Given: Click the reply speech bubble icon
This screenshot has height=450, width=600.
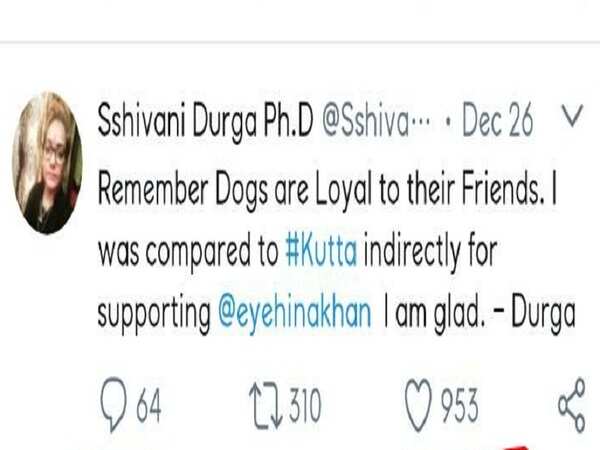Looking at the screenshot, I should [x=113, y=404].
